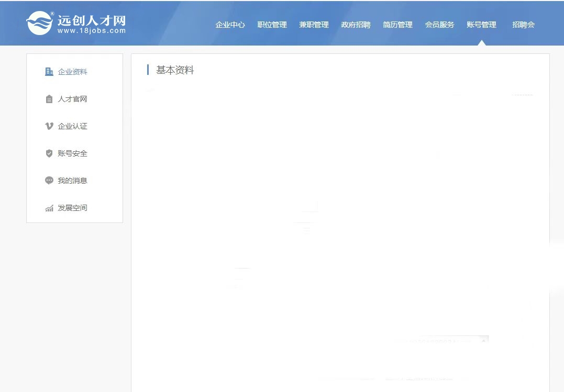Image resolution: width=564 pixels, height=392 pixels.
Task: Click the bar chart icon beside 发展空间
Action: tap(49, 208)
